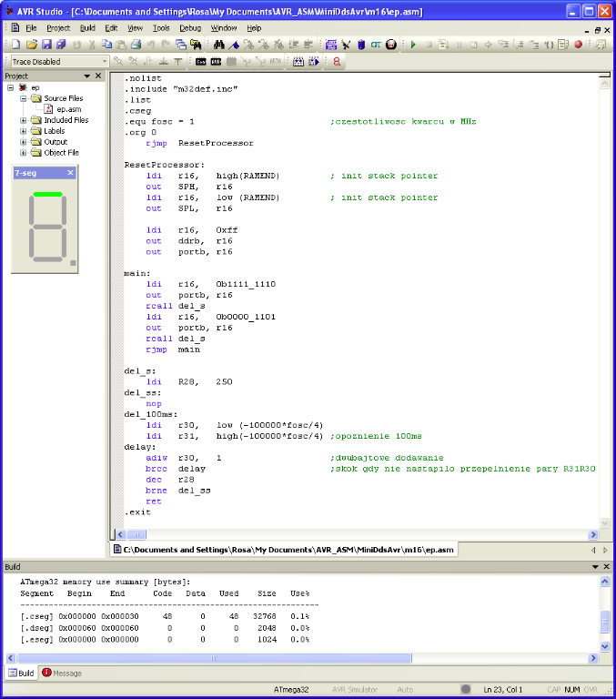Toggle the decimal point on the 7-seg display

[73, 263]
